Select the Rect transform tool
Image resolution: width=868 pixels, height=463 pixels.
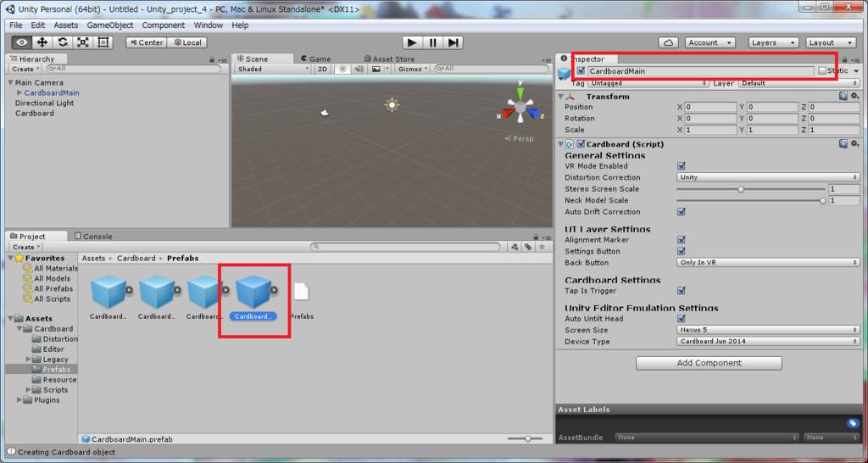pos(103,42)
